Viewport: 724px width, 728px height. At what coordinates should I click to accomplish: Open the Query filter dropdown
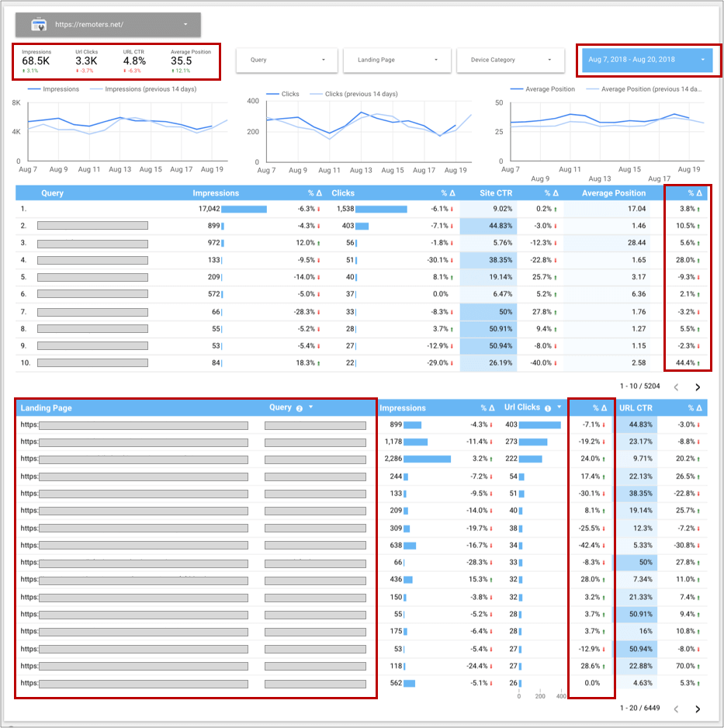point(287,60)
